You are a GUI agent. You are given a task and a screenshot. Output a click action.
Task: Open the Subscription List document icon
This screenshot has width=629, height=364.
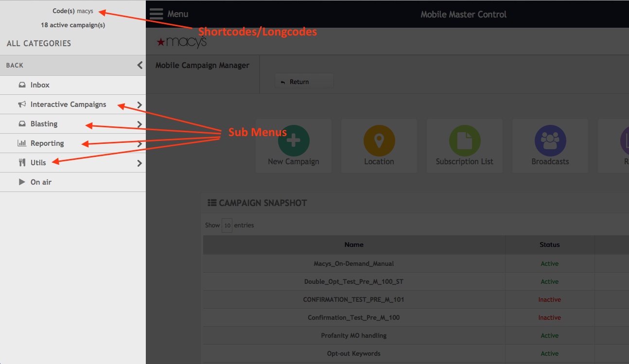(x=465, y=141)
